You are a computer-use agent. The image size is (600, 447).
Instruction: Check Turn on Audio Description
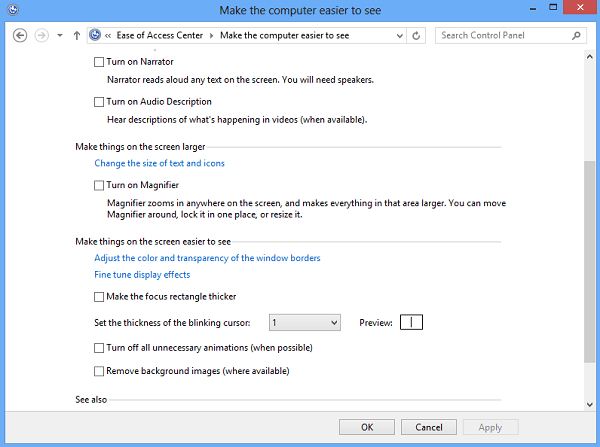tap(99, 102)
